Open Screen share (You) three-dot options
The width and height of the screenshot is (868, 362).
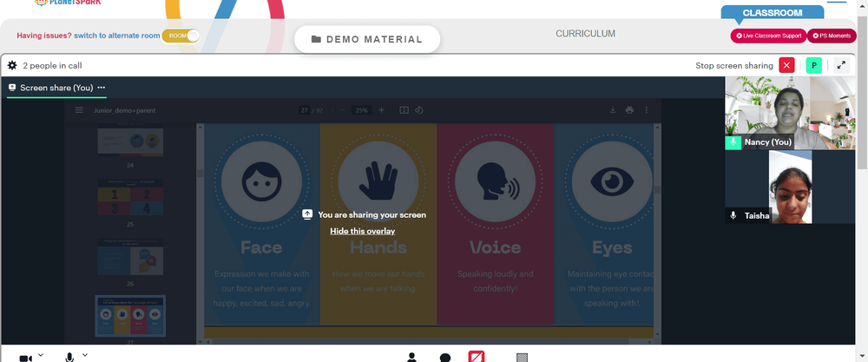point(102,88)
